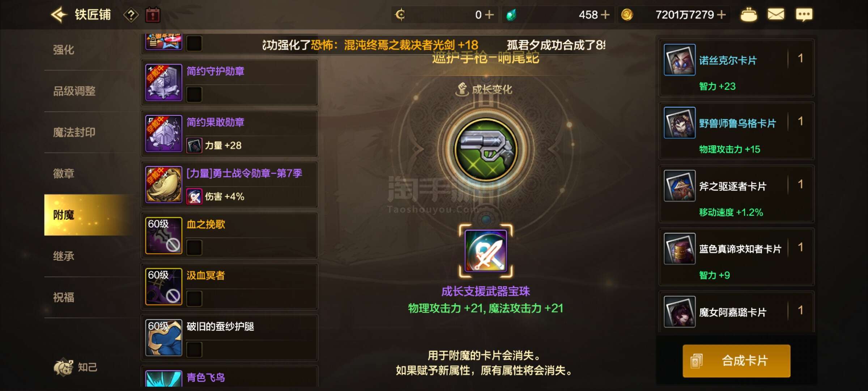This screenshot has height=391, width=868.
Task: Choose the 斧之驱逐者卡片 card
Action: click(x=737, y=194)
